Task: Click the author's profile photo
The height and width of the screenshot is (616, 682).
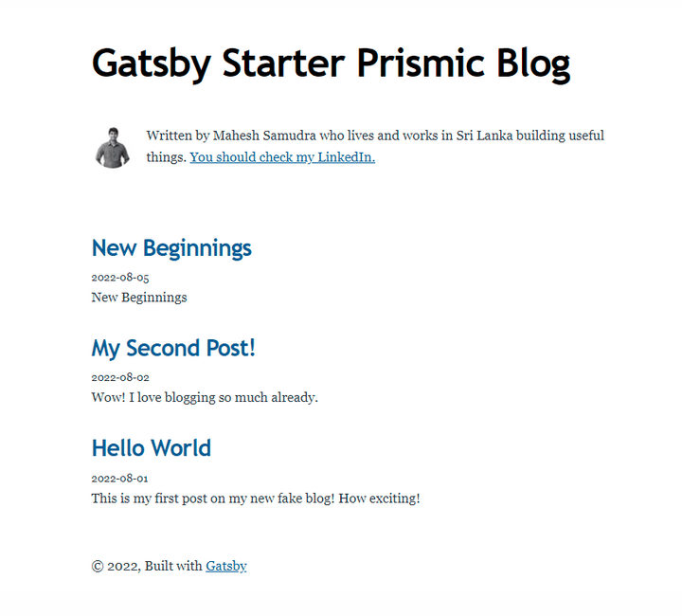Action: coord(112,147)
